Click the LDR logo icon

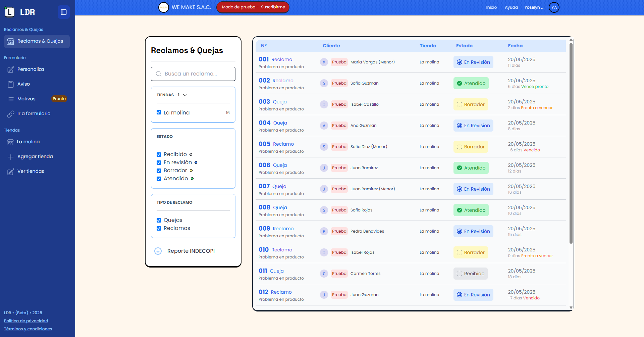tap(10, 12)
